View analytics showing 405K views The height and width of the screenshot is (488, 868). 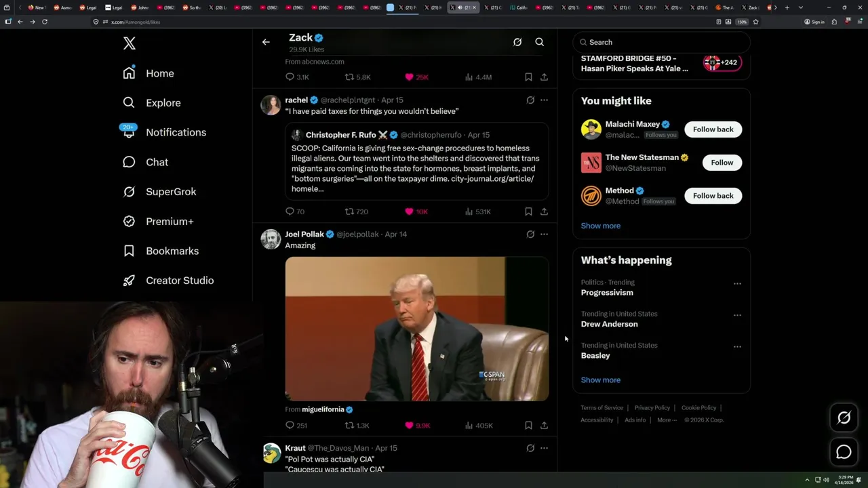[x=479, y=426]
